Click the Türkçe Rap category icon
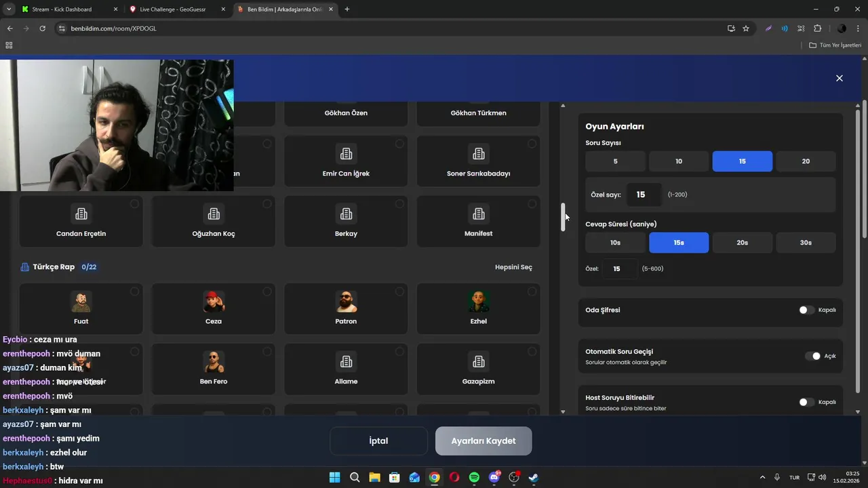 click(x=25, y=267)
